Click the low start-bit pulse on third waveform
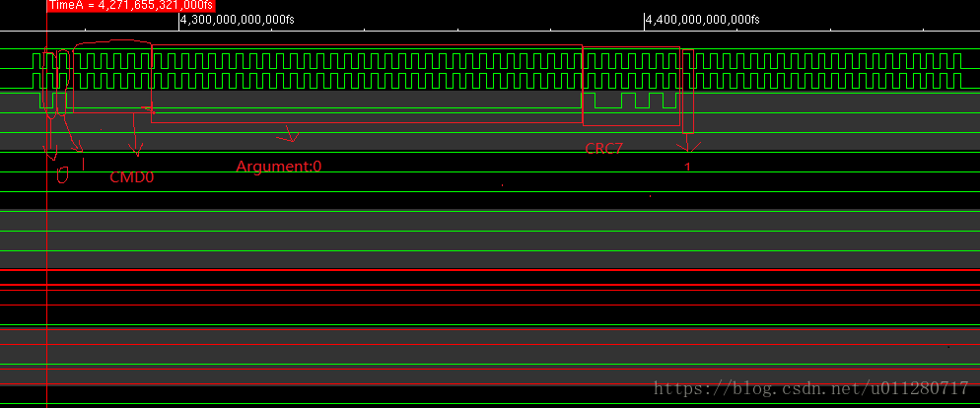 [x=44, y=101]
